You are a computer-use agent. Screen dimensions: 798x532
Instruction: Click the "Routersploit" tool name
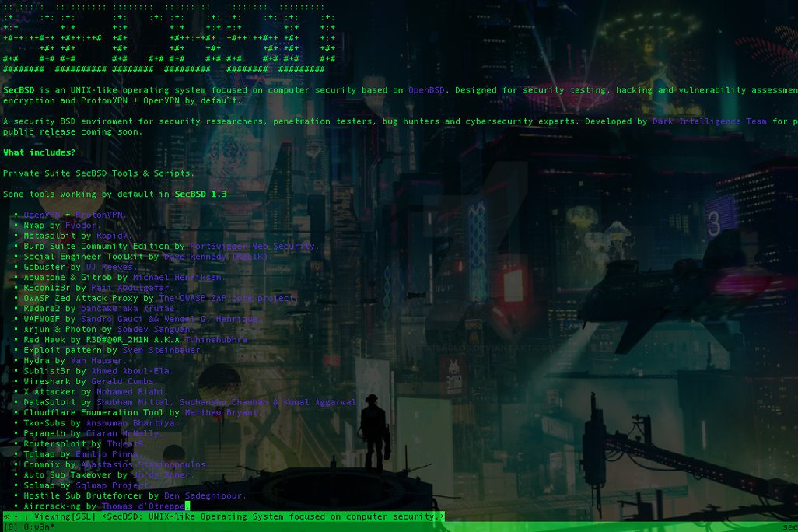(x=55, y=444)
